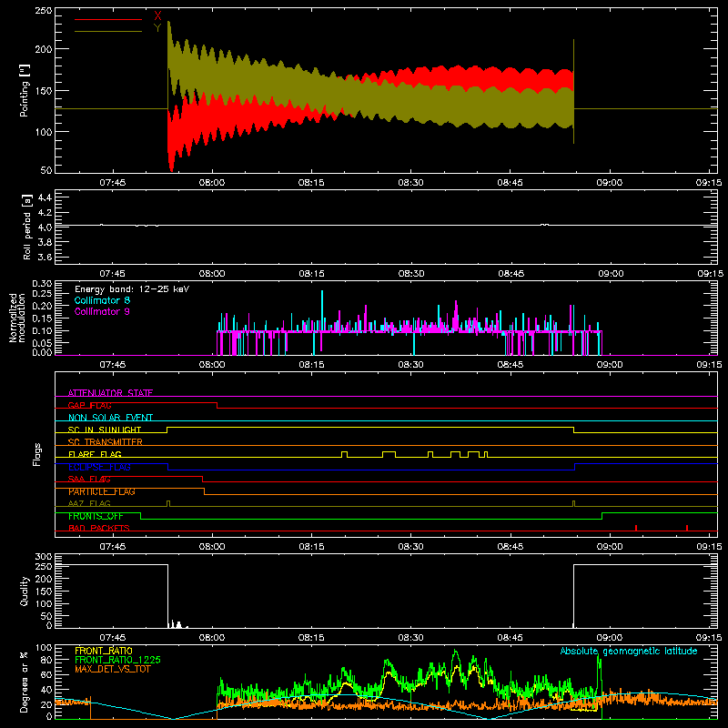
Task: Click the NON_SOLAR_EVENT flag label
Action: click(110, 418)
